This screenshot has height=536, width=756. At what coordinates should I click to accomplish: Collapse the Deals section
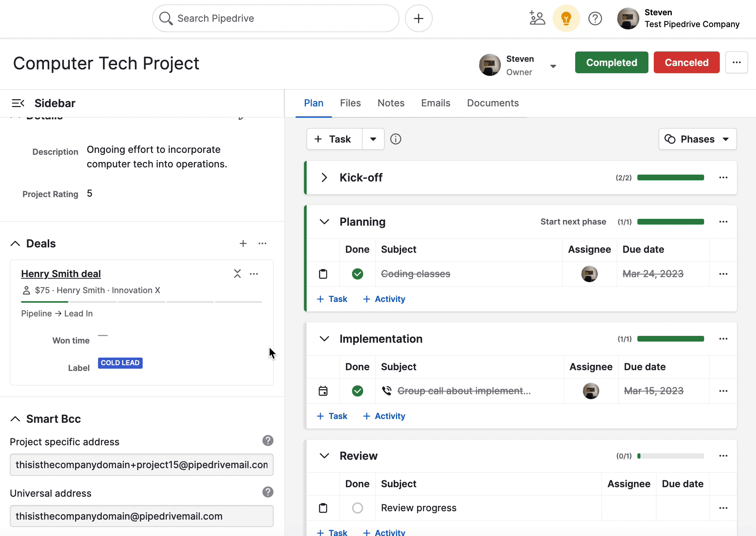[15, 243]
